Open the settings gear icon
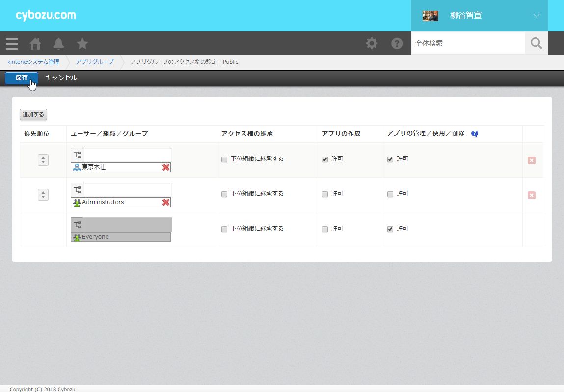This screenshot has height=392, width=564. [x=372, y=44]
